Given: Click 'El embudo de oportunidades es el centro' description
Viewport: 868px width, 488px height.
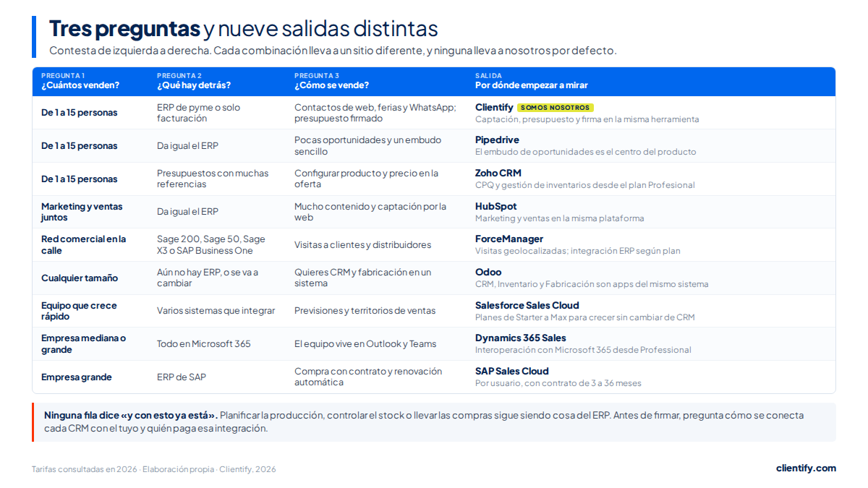Looking at the screenshot, I should coord(586,152).
